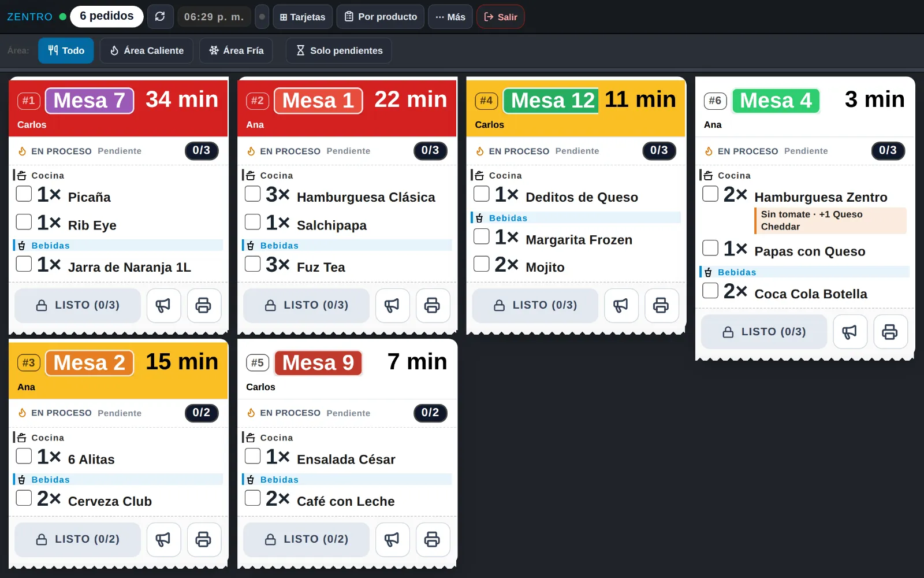The image size is (924, 578).
Task: Announce Mesa 9 order with megaphone
Action: click(x=392, y=539)
